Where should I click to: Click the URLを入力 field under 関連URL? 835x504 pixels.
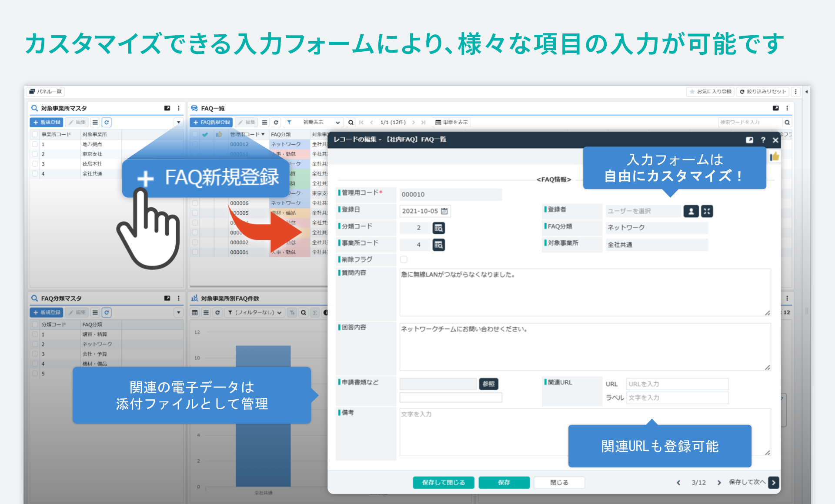point(677,384)
